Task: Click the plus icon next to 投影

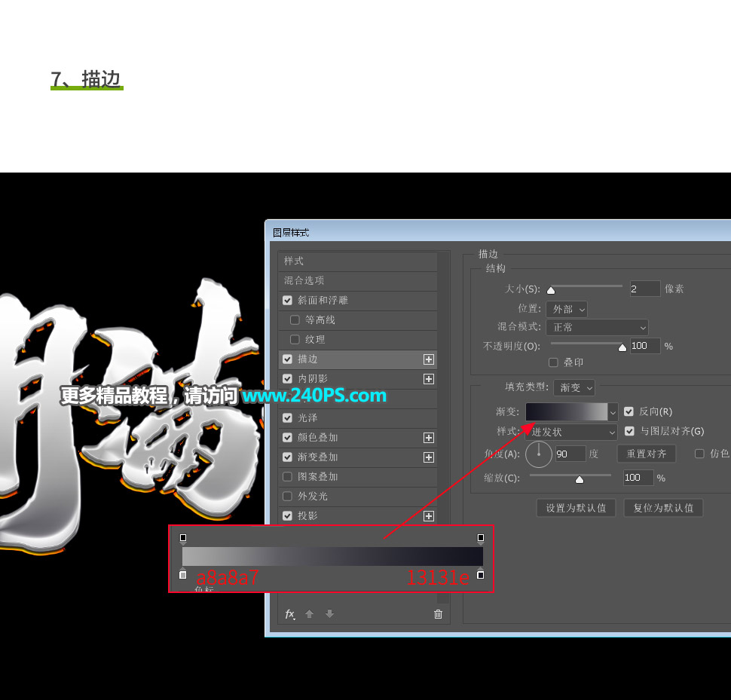Action: (428, 515)
